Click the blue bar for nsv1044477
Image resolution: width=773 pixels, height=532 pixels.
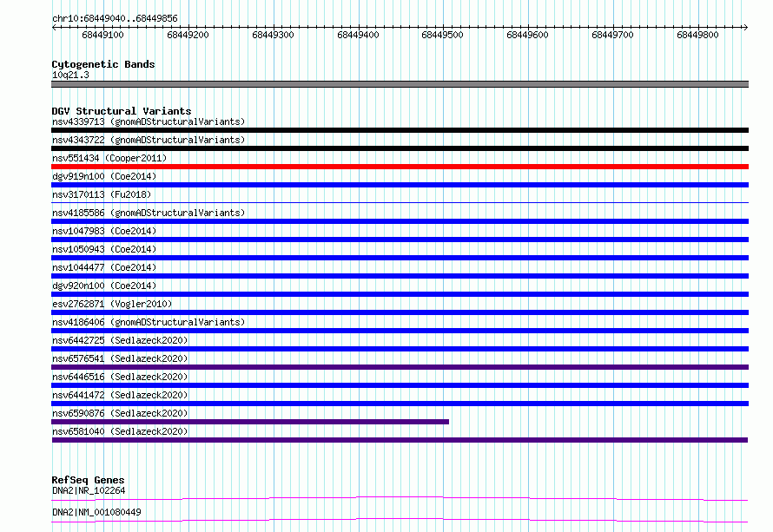(400, 276)
